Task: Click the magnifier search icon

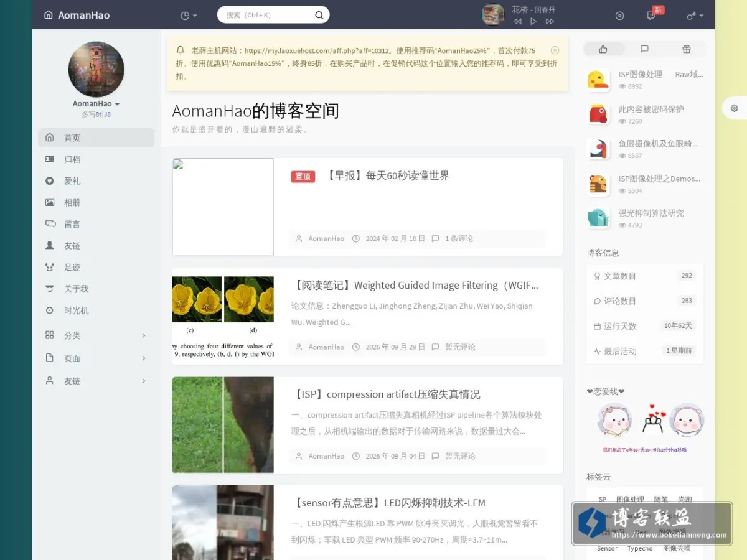Action: pos(319,15)
